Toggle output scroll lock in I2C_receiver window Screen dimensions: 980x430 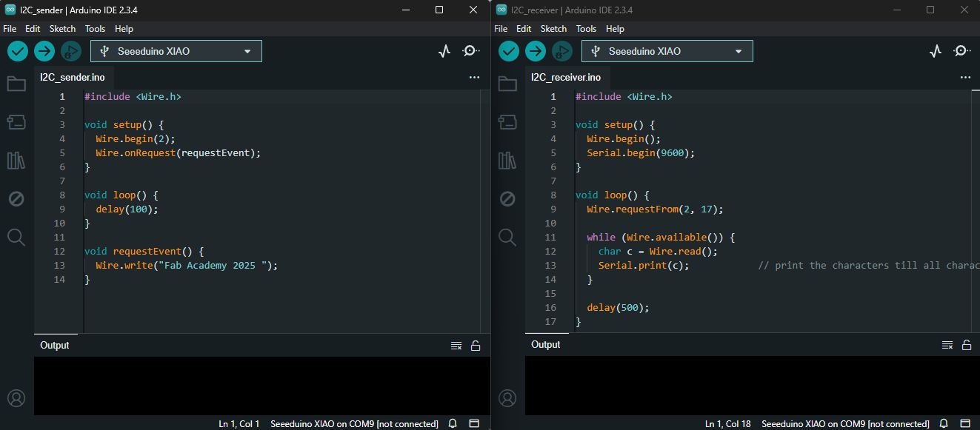[x=967, y=345]
